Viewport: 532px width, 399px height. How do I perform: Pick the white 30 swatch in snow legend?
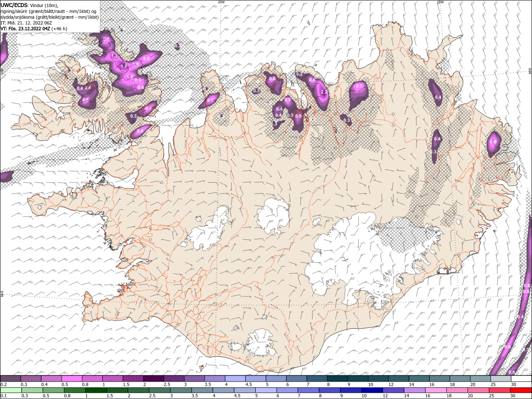[x=521, y=379]
